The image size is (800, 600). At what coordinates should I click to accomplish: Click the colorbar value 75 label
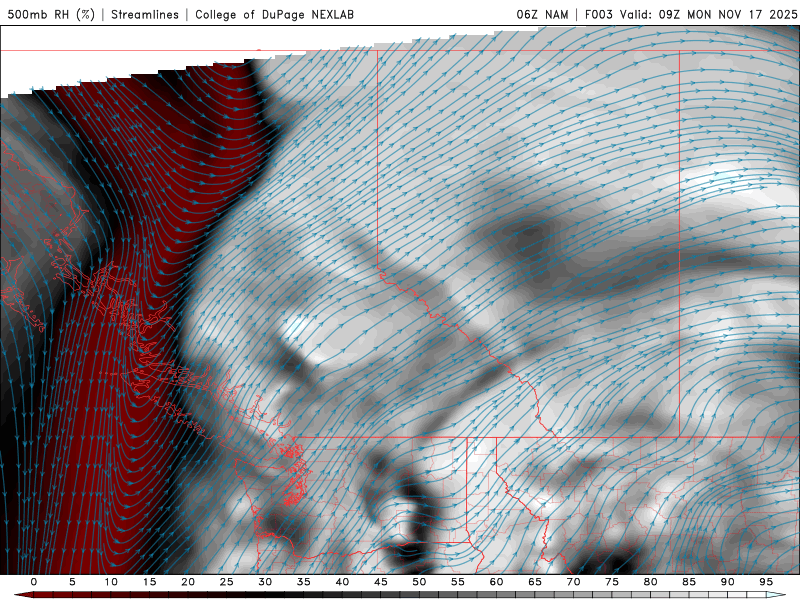click(x=611, y=582)
